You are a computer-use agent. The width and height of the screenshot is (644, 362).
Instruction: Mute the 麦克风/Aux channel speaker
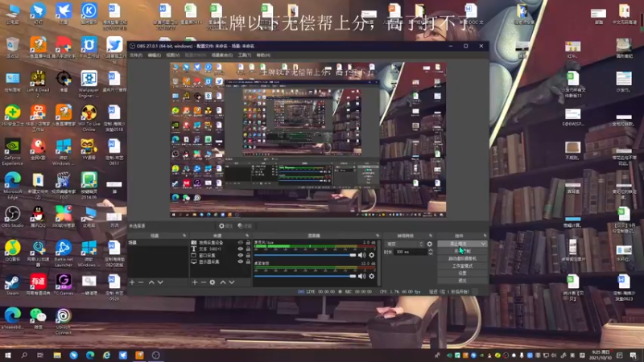[x=361, y=255]
